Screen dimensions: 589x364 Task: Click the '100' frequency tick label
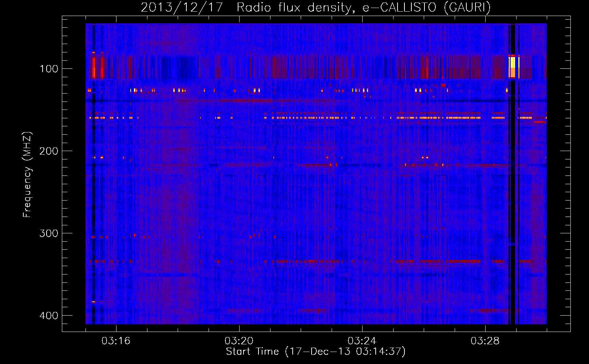[49, 69]
